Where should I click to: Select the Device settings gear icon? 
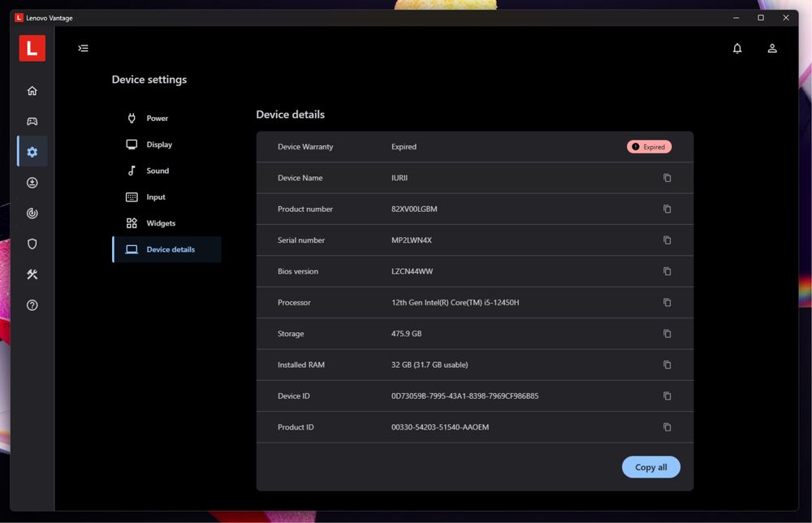[32, 152]
